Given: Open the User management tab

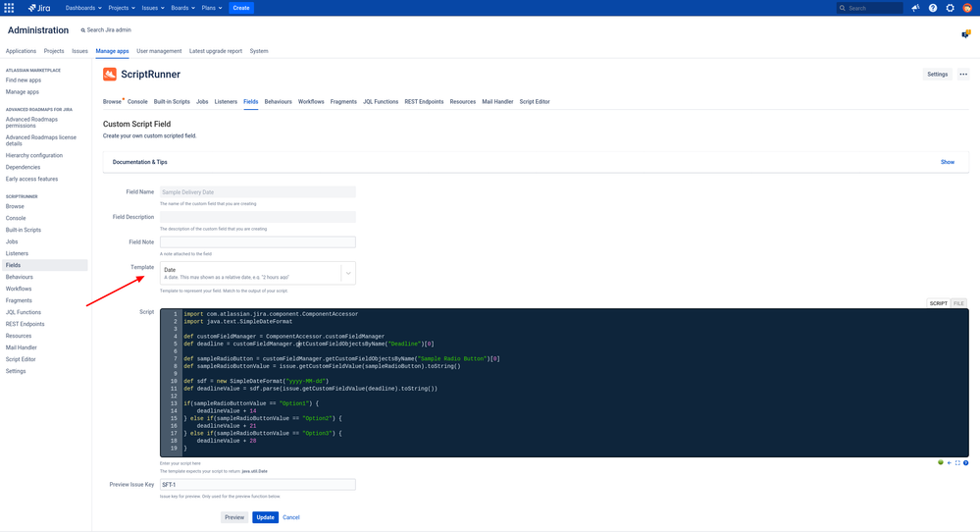Looking at the screenshot, I should [159, 51].
